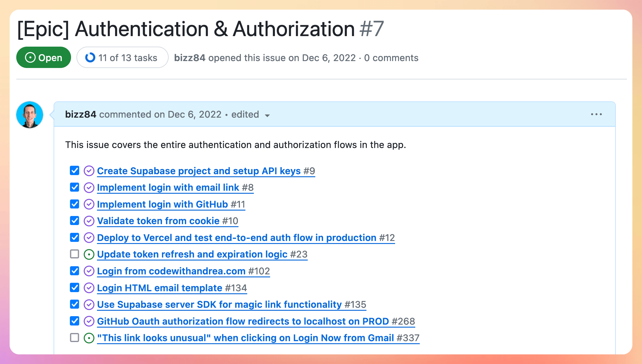Check the "Update token refresh and expiration logic" checkbox
This screenshot has width=642, height=364.
(x=74, y=254)
